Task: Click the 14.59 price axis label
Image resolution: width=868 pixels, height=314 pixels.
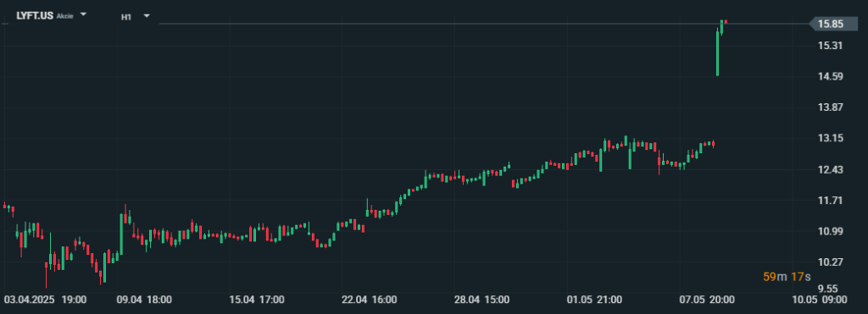Action: (x=831, y=76)
